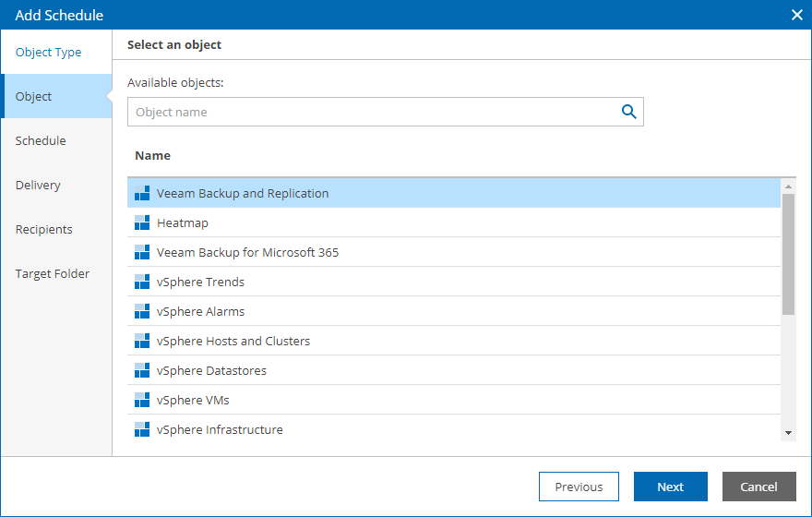Select the 'vSphere Trends' row
Image resolution: width=812 pixels, height=517 pixels.
[x=454, y=282]
